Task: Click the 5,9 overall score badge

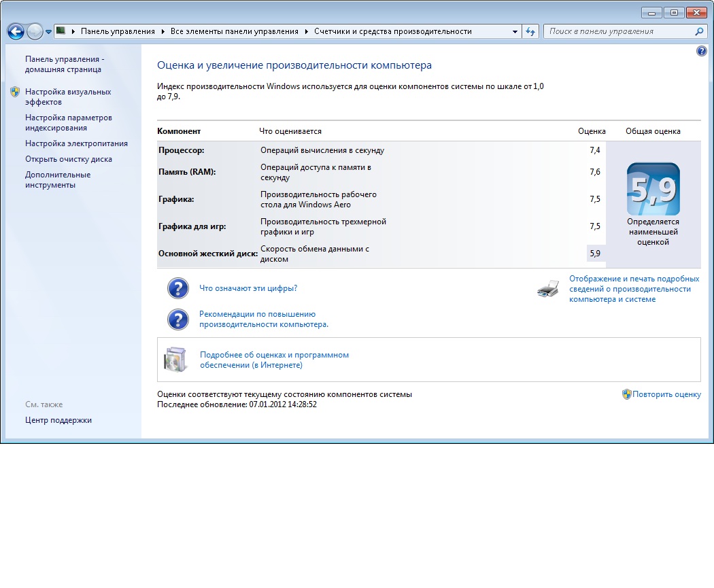Action: [653, 189]
